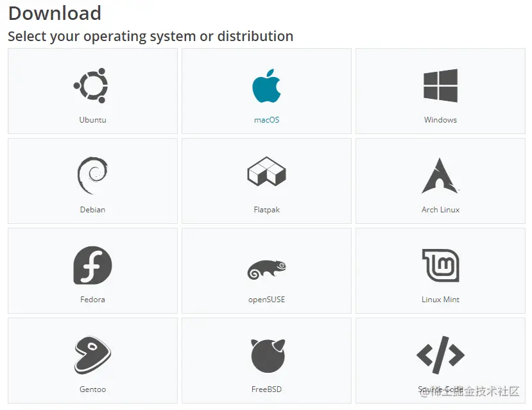Select the blue Apple macOS logo
532x410 pixels.
(x=267, y=86)
